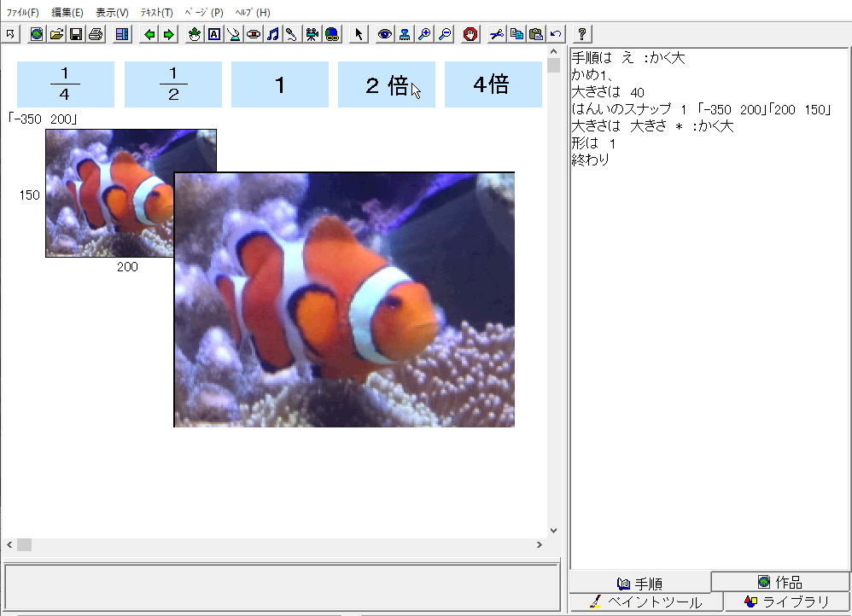Click the music note icon
The image size is (852, 616).
coord(273,34)
